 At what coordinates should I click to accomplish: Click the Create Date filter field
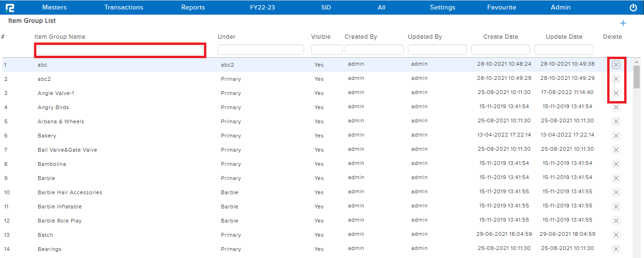tap(500, 50)
